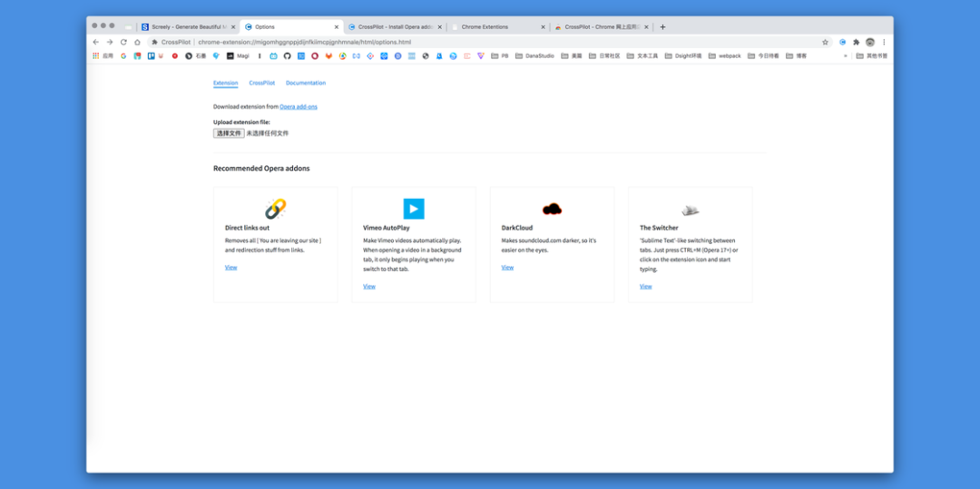Show hidden bookmarks with the » chevron
Viewport: 980px width, 489px height.
coord(846,55)
